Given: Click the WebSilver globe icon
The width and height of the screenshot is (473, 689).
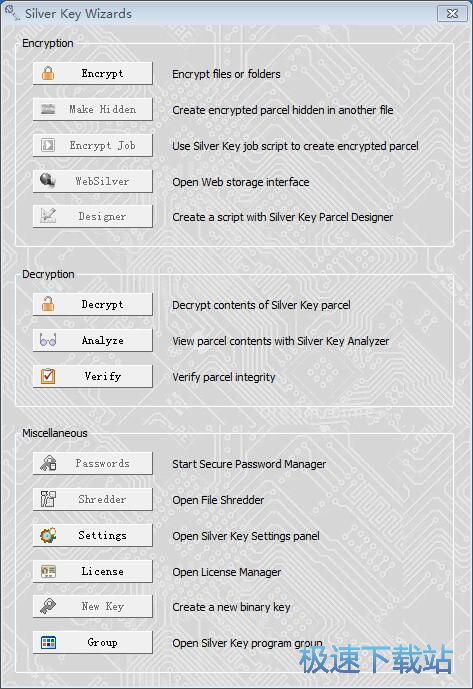Looking at the screenshot, I should pyautogui.click(x=47, y=181).
